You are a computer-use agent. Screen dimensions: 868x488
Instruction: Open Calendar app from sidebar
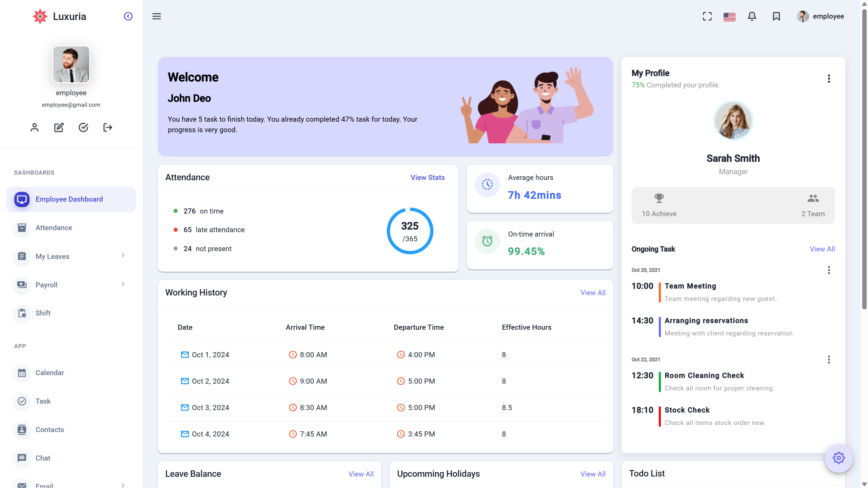[x=71, y=373]
